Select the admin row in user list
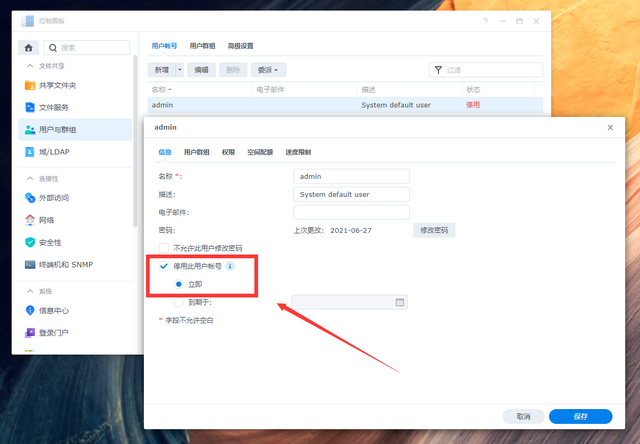 pyautogui.click(x=345, y=105)
